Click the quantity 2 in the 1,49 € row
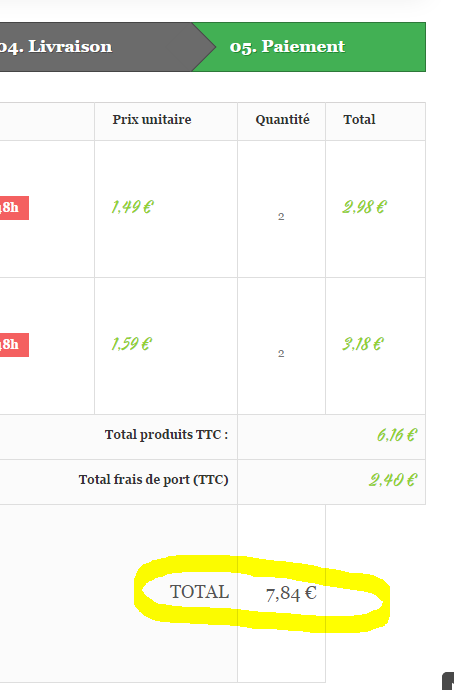 (281, 217)
